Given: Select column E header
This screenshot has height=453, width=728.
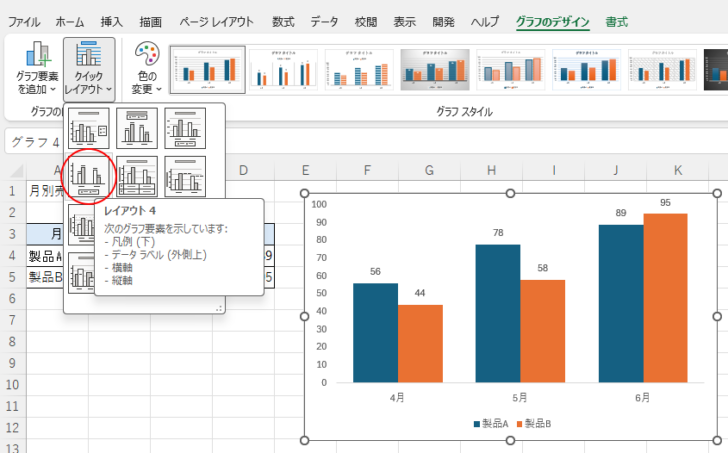Looking at the screenshot, I should 305,170.
